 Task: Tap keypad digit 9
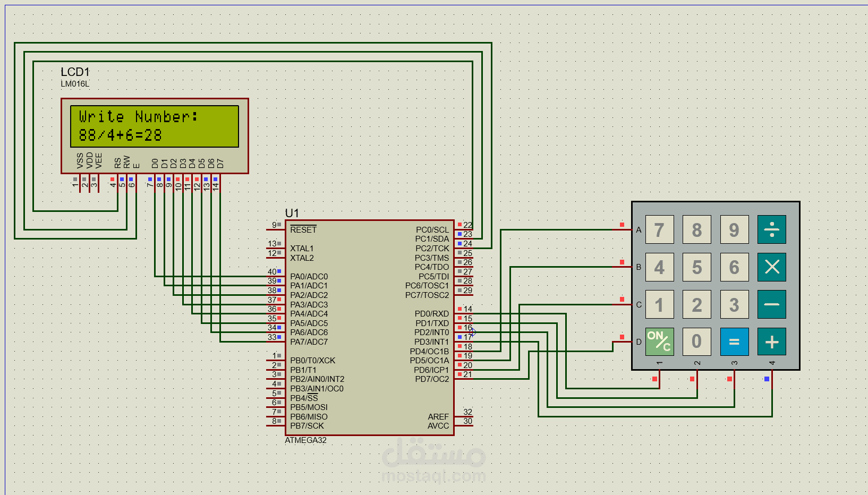pyautogui.click(x=734, y=229)
